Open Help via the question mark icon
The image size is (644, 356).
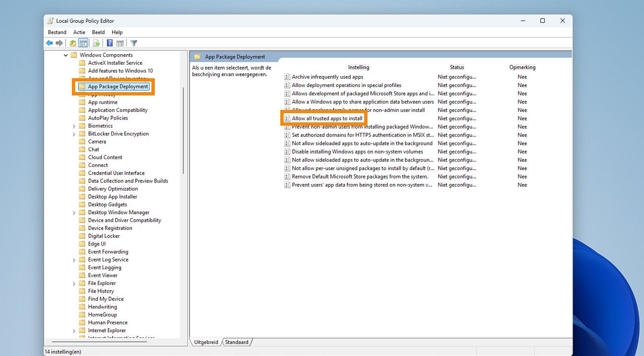coord(110,43)
